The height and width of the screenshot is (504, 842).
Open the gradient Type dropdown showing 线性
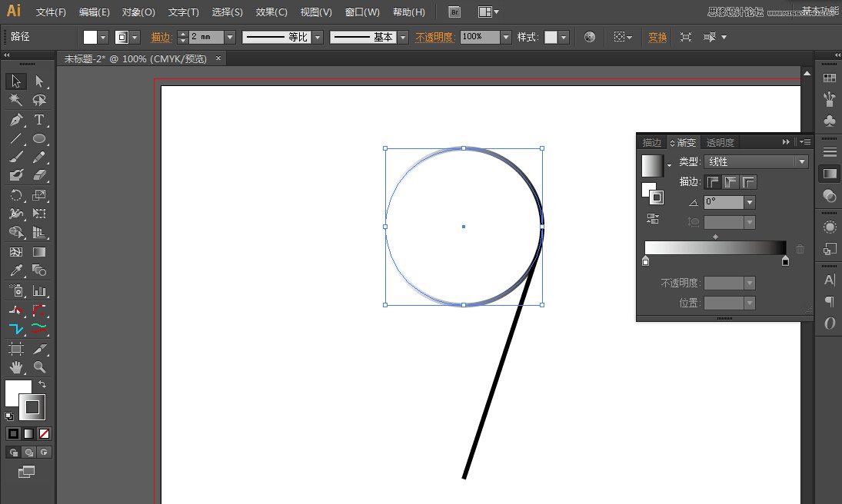(x=800, y=161)
